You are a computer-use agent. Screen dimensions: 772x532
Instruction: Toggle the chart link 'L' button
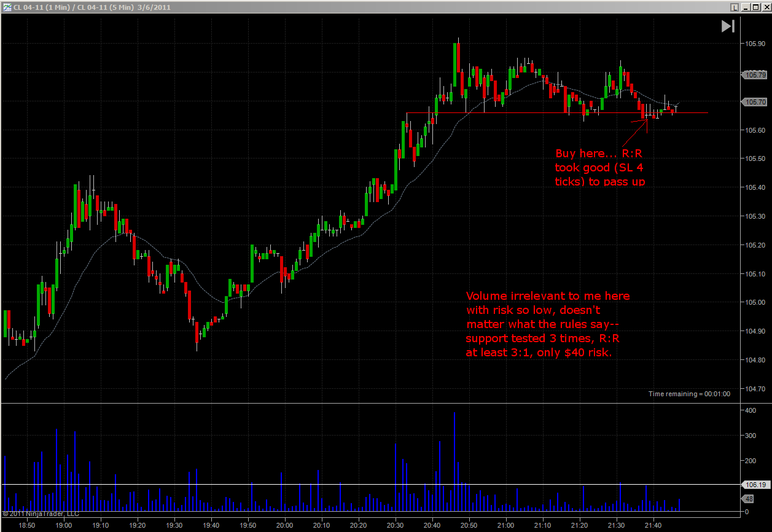click(734, 7)
